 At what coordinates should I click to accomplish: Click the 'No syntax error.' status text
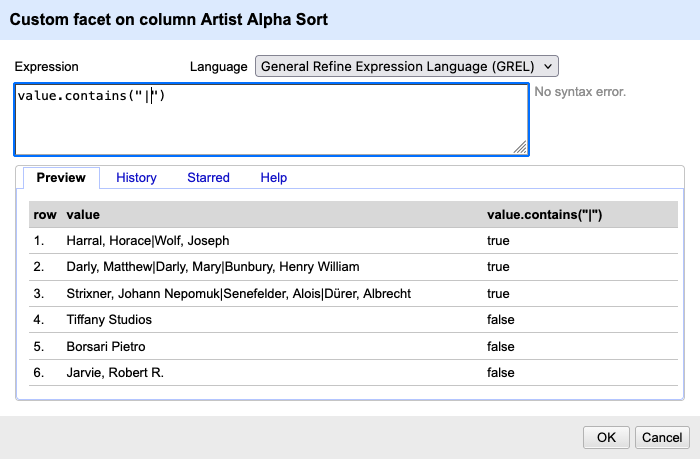coord(580,92)
